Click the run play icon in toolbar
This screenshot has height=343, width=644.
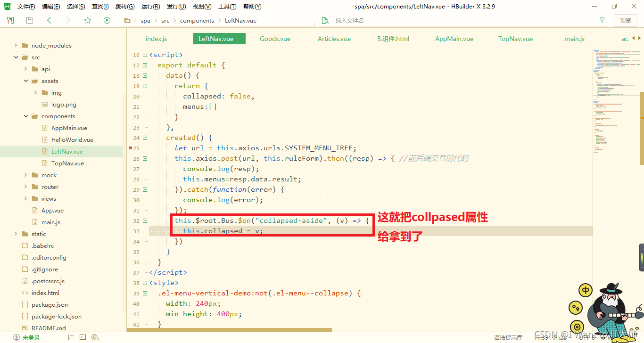107,20
